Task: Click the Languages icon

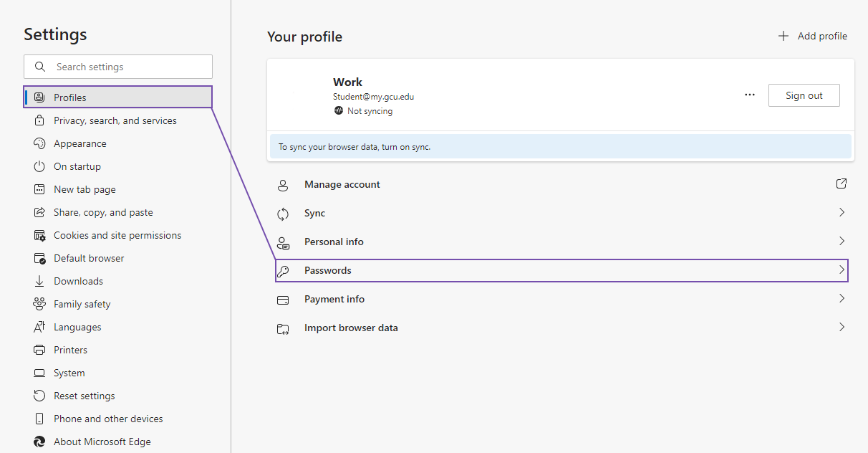Action: tap(39, 327)
